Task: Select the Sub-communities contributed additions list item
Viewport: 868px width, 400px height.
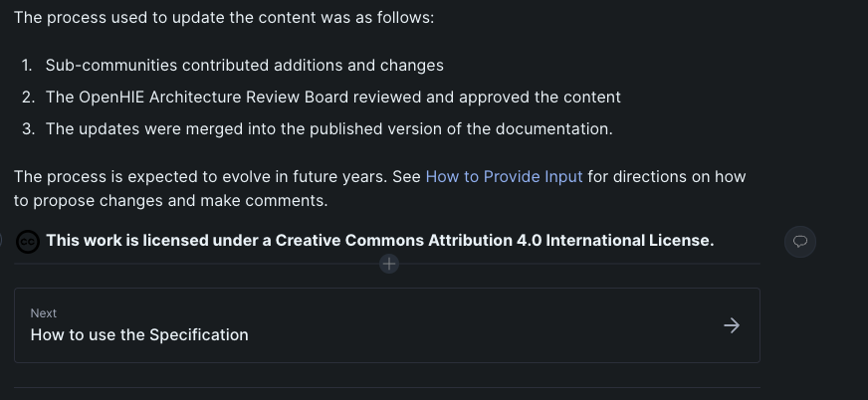Action: tap(244, 66)
